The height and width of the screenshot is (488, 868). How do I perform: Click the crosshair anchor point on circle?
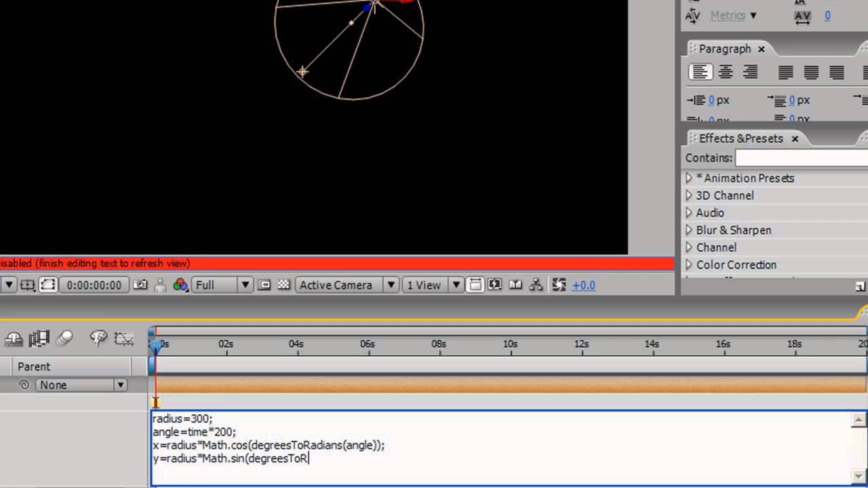coord(302,71)
